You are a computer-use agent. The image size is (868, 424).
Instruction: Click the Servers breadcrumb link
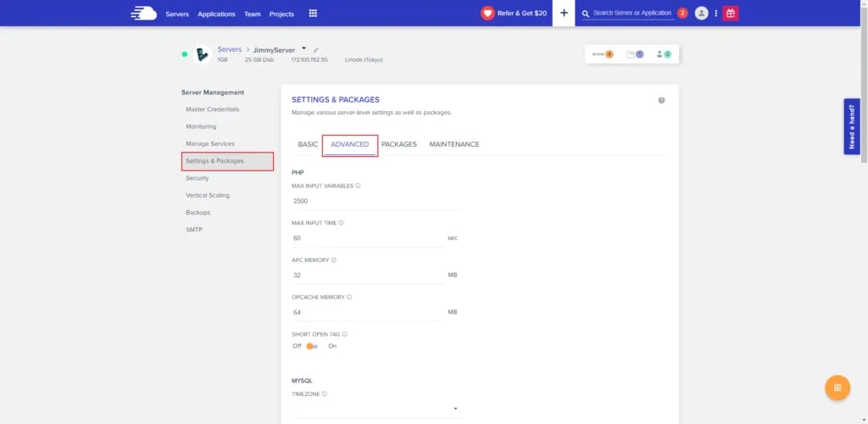pos(229,49)
